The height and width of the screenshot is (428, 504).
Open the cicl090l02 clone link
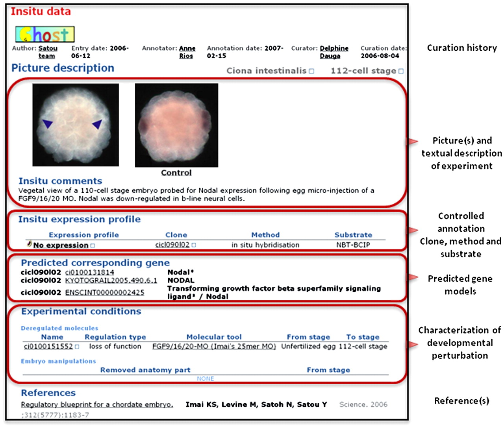pyautogui.click(x=172, y=245)
